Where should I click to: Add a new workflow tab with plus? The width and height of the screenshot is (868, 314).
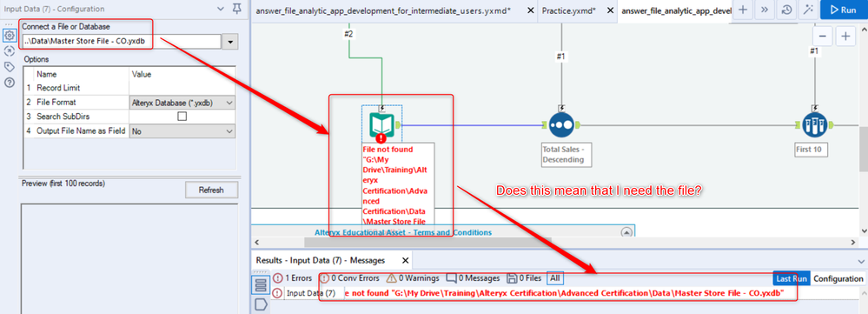pyautogui.click(x=743, y=10)
